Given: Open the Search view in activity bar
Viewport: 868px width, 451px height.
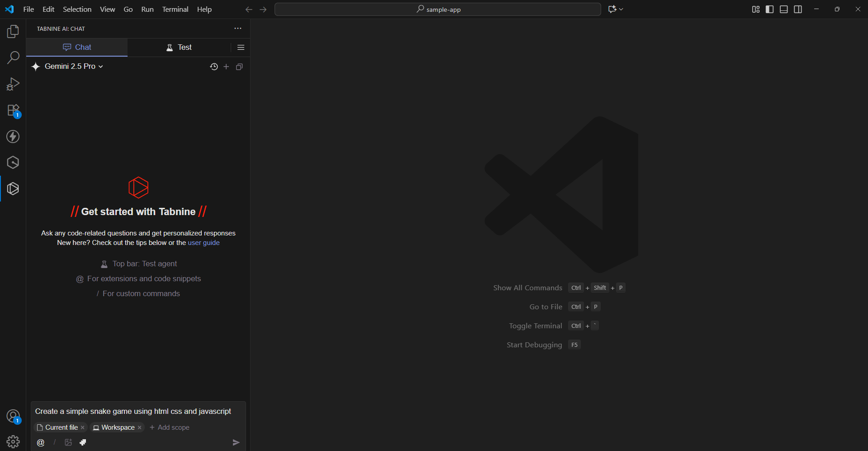Looking at the screenshot, I should (x=13, y=58).
